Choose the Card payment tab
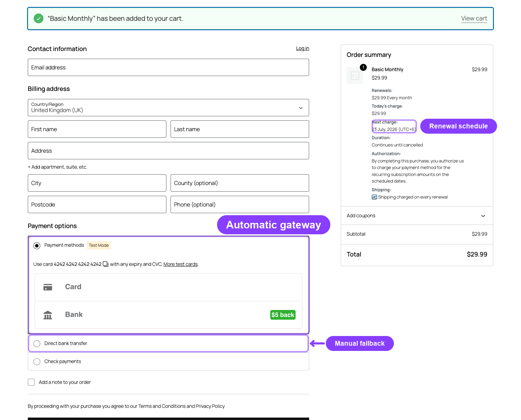This screenshot has height=420, width=521. click(168, 287)
